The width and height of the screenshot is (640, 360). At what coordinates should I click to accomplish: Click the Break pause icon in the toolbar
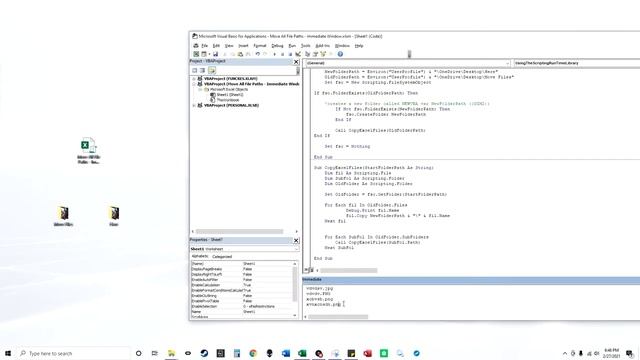pyautogui.click(x=282, y=54)
